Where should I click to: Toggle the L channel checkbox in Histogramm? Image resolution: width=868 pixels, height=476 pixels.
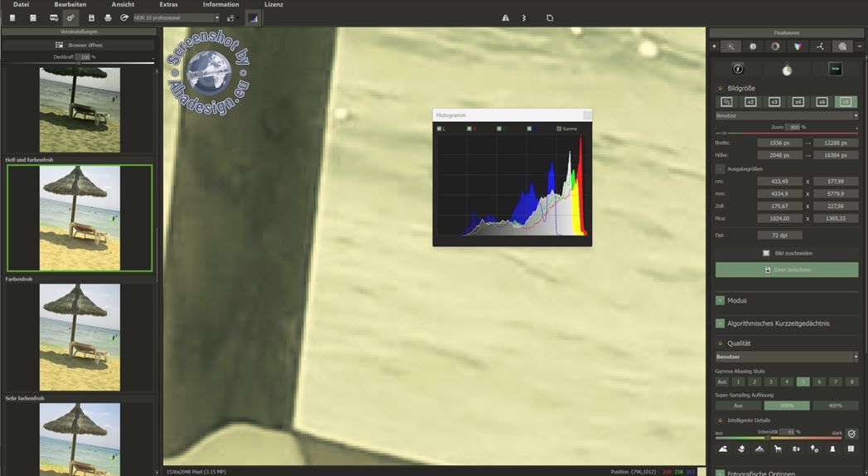coord(439,129)
